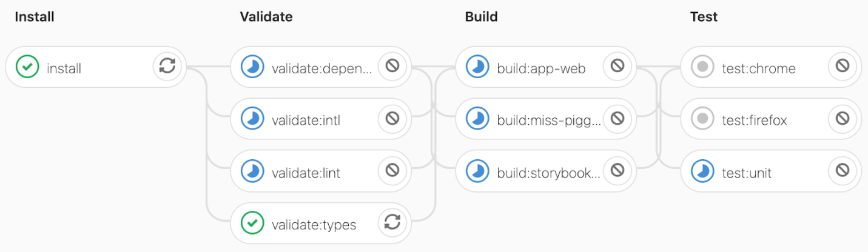Click the test:chrome pending status icon

tap(702, 67)
